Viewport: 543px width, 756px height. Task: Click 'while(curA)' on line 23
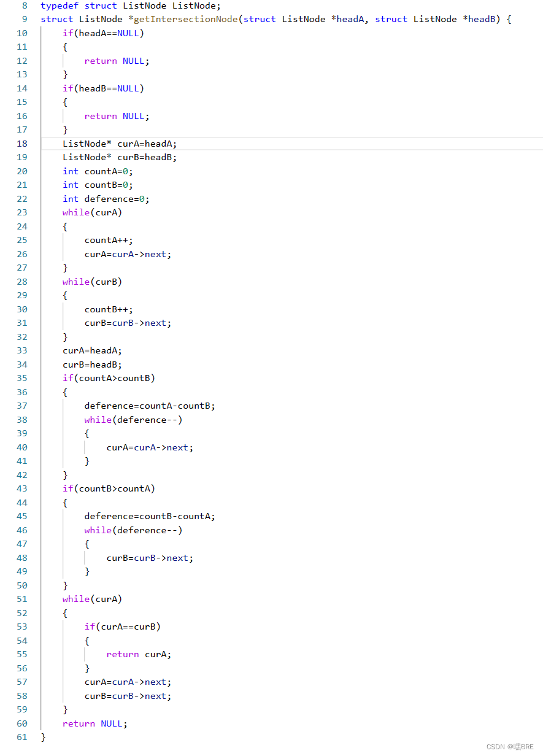click(x=92, y=212)
